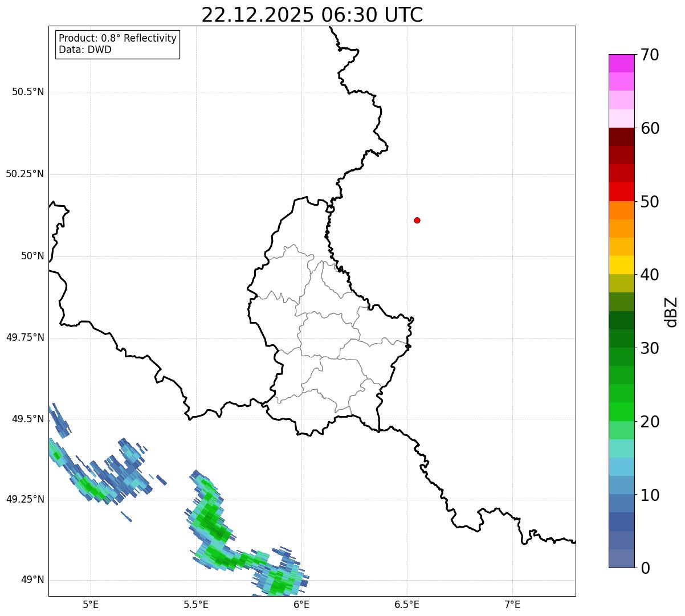Click the 49.75°N latitude label
Image resolution: width=685 pixels, height=616 pixels.
point(25,337)
